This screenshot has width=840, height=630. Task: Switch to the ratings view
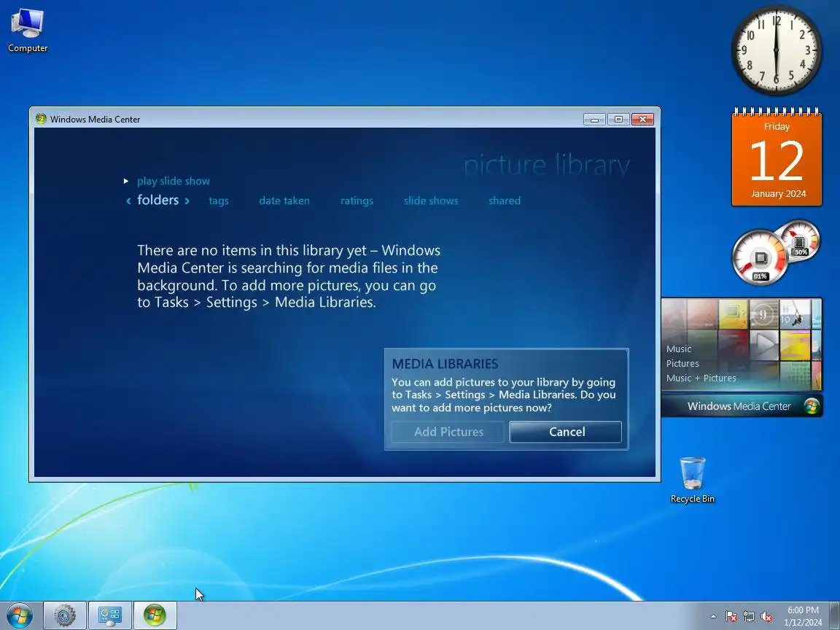[x=357, y=201]
